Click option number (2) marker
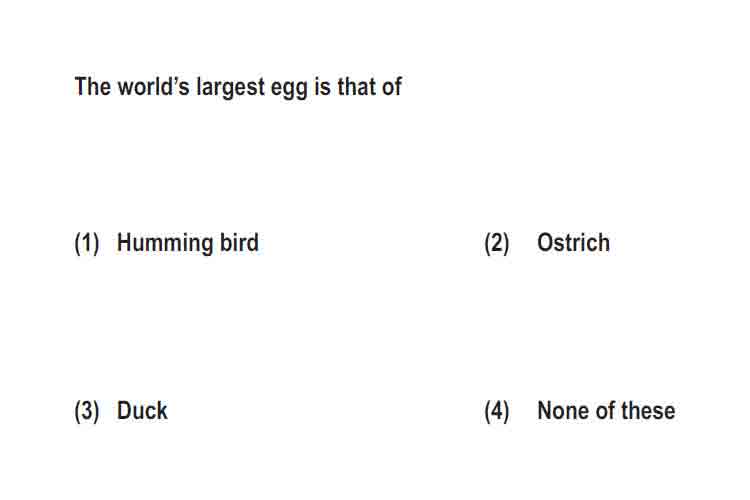750x500 pixels. click(x=496, y=244)
